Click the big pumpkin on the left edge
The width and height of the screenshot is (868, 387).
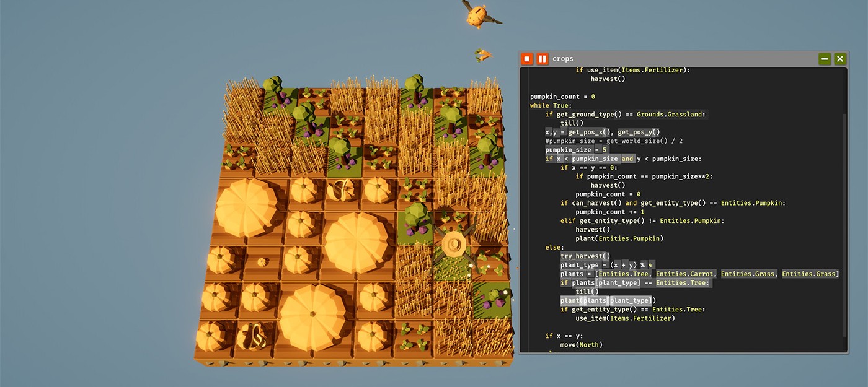246,207
